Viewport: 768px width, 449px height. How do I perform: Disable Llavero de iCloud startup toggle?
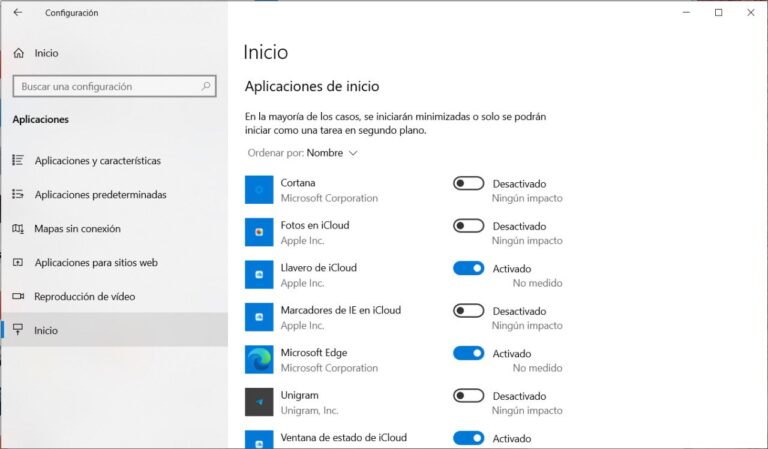coord(468,268)
